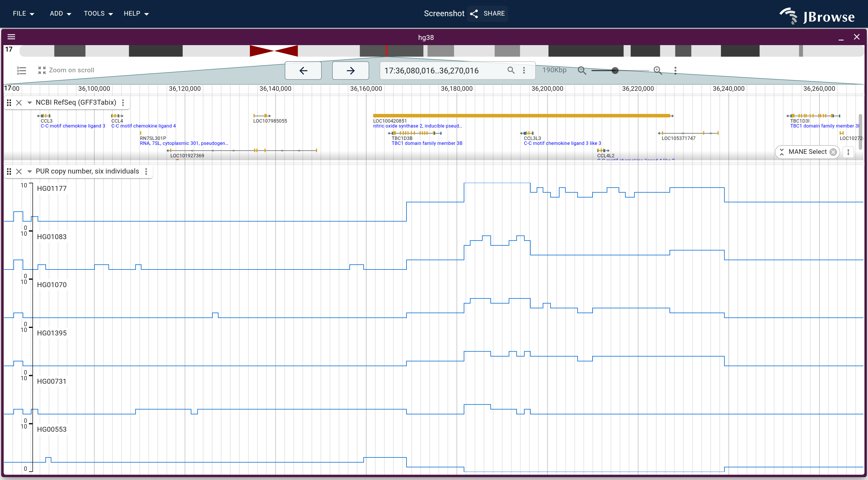Open the hg38 view hamburger menu
Viewport: 868px width, 480px height.
12,37
